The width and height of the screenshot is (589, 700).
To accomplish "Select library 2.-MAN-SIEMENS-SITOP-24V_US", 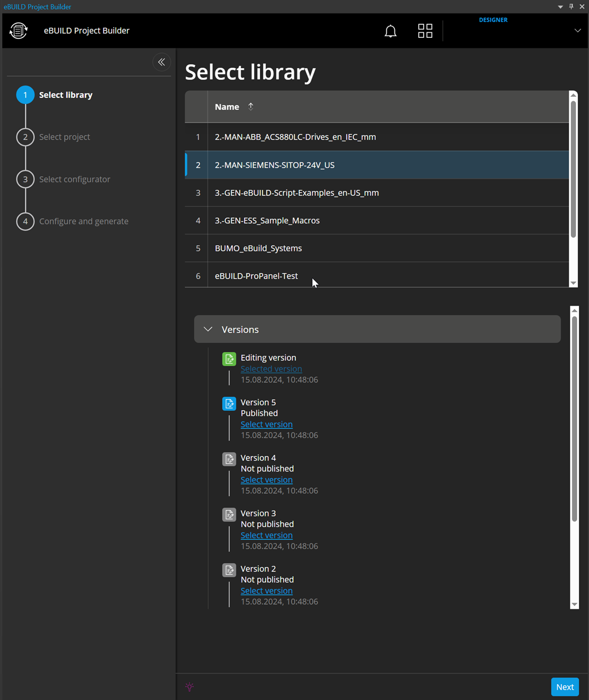I will tap(377, 165).
